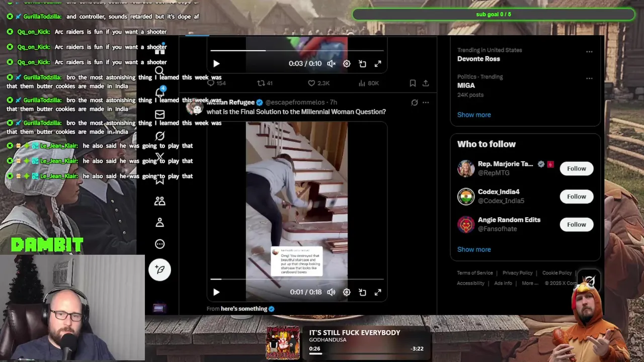Bookmark the post with 80K views
This screenshot has width=644, height=362.
click(x=413, y=83)
